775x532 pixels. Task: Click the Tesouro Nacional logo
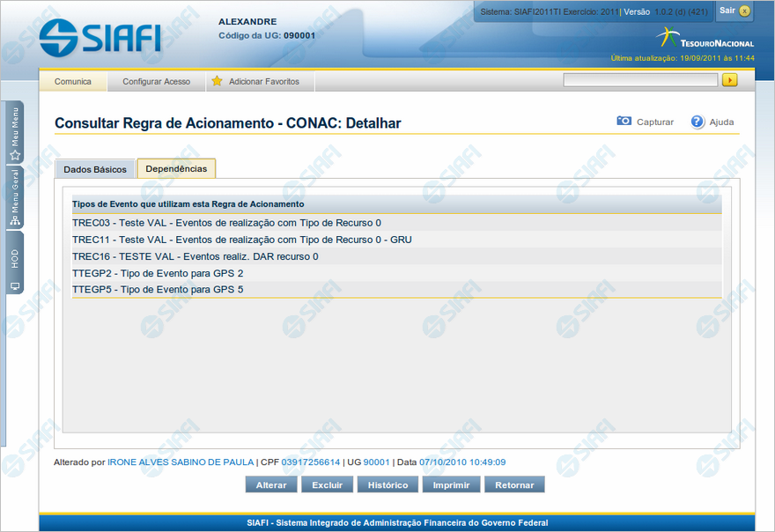click(705, 39)
